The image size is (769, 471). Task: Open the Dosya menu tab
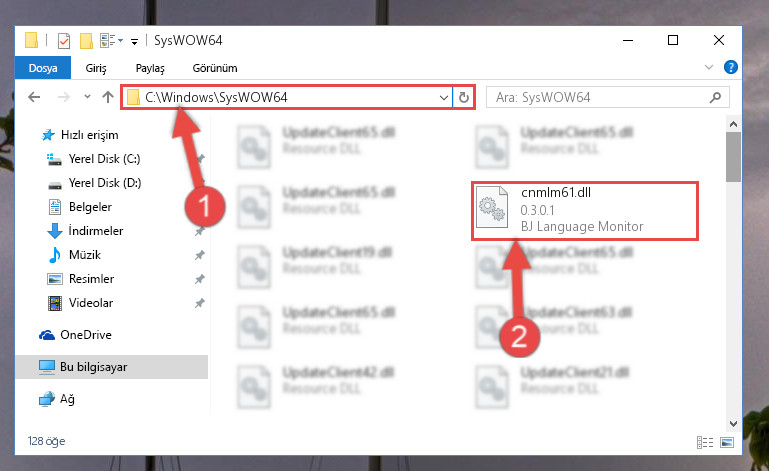point(43,68)
